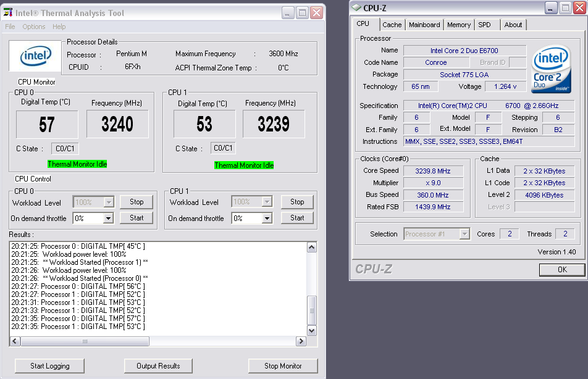
Task: Click the CPU 0 C State value C0/C1
Action: click(65, 148)
